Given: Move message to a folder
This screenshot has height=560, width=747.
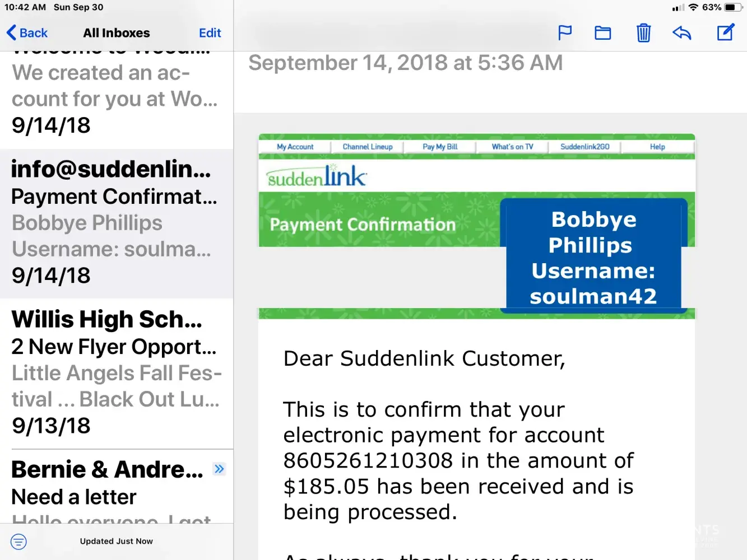Looking at the screenshot, I should (603, 33).
